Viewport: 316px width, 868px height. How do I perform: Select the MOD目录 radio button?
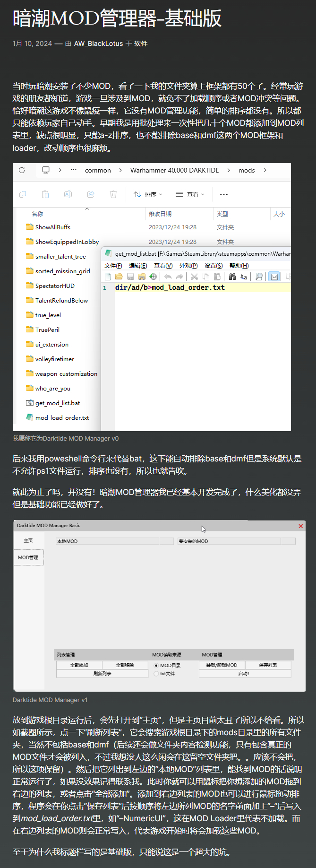156,665
